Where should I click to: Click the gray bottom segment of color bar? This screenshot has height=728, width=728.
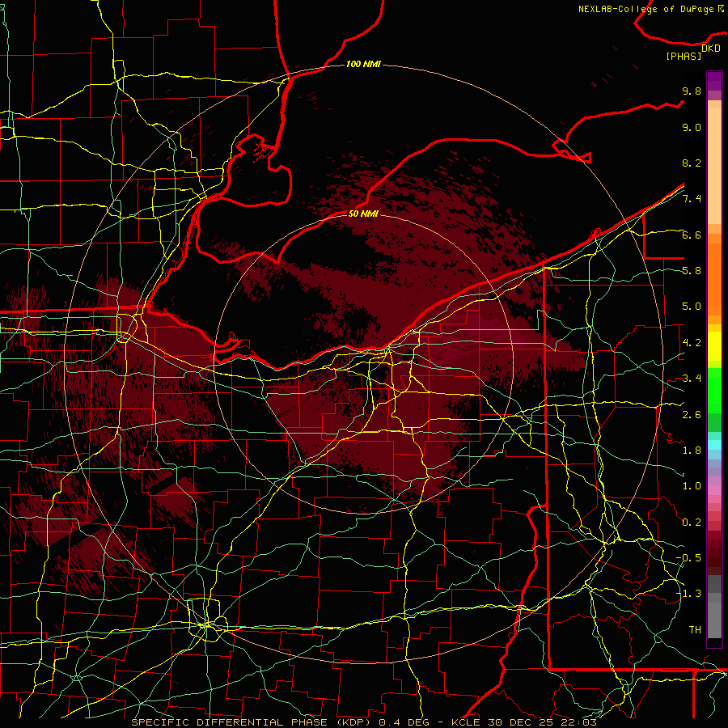[714, 620]
